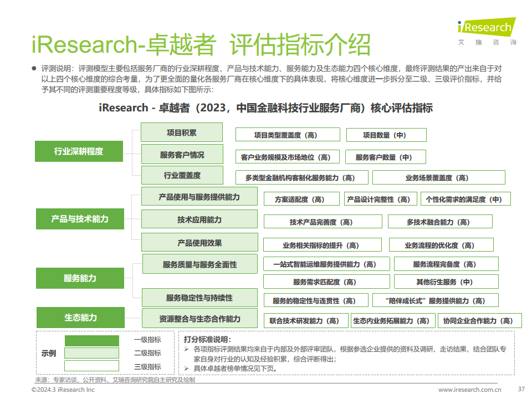Click the 联合技术研发能力（高） indicator
532x399 pixels.
304,321
